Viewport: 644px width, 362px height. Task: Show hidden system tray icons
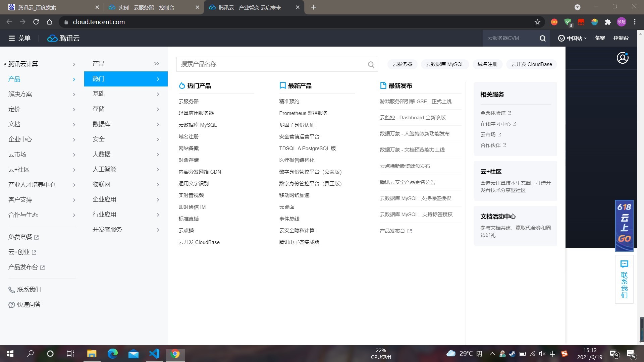[492, 354]
